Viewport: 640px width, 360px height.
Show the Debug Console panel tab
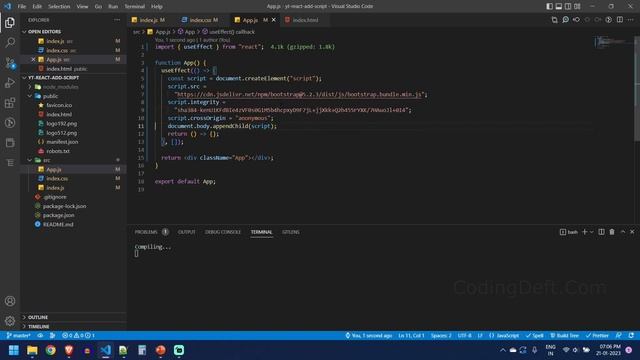click(x=223, y=232)
